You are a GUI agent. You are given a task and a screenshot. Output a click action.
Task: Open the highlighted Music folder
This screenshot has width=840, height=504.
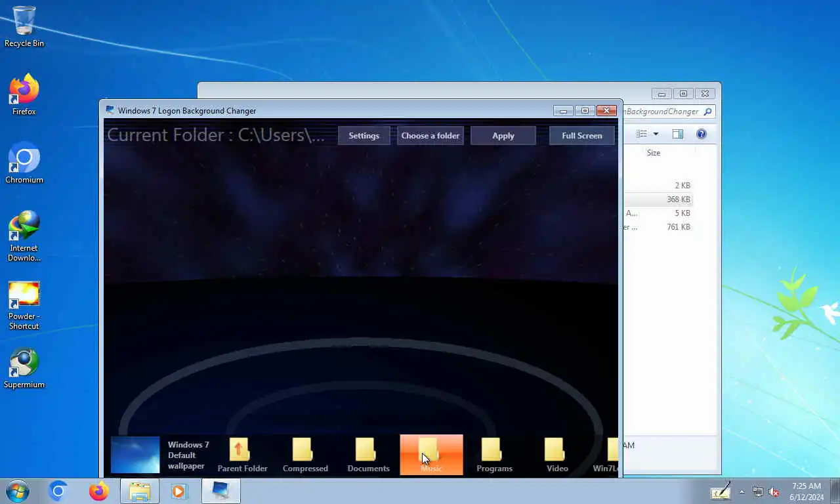click(x=431, y=455)
